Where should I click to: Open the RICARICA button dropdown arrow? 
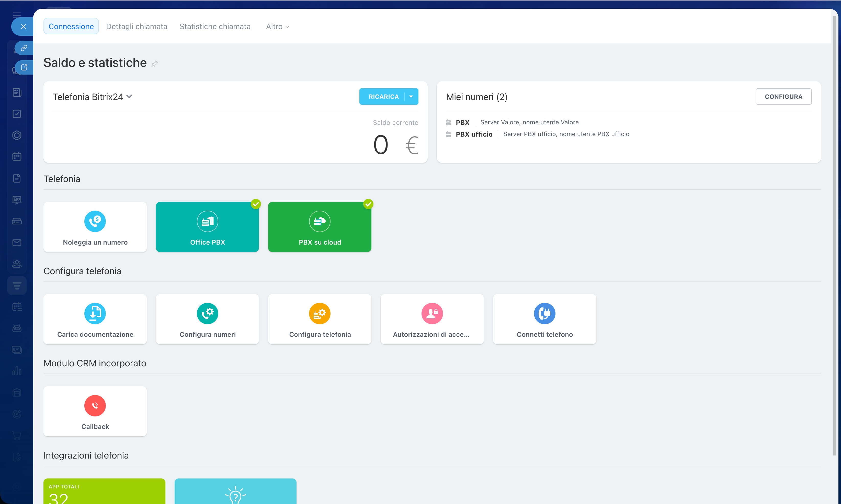pyautogui.click(x=411, y=97)
